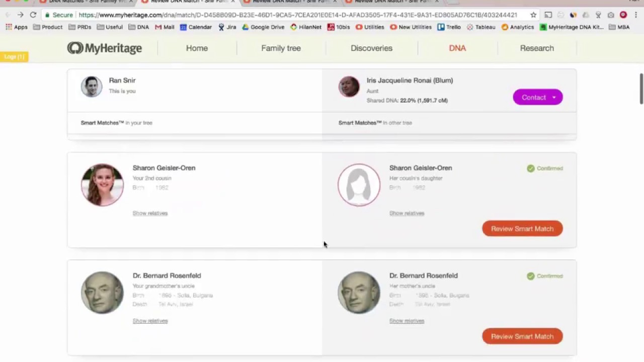Click the yellow Logs (1) badge
The height and width of the screenshot is (362, 644).
pyautogui.click(x=14, y=57)
